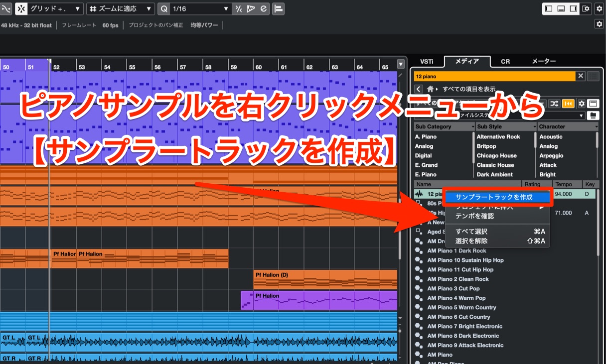606x364 pixels.
Task: Switch to the VSTi tab
Action: point(427,61)
